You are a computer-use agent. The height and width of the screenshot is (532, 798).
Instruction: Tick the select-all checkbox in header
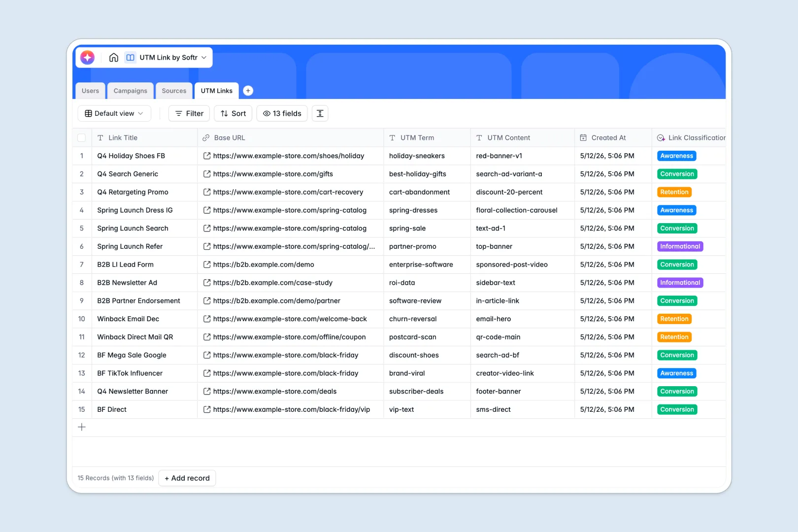pos(82,138)
